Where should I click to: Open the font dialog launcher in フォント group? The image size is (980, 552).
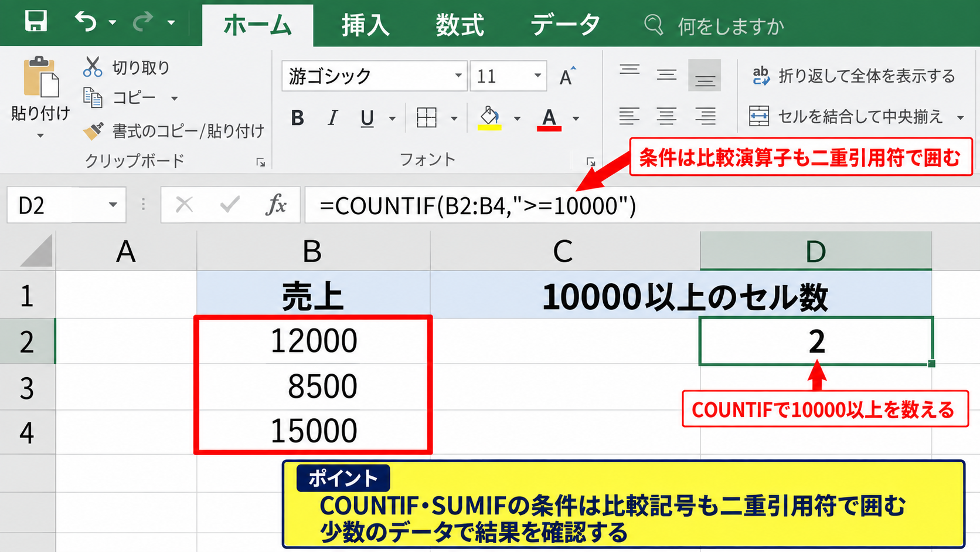(x=590, y=162)
